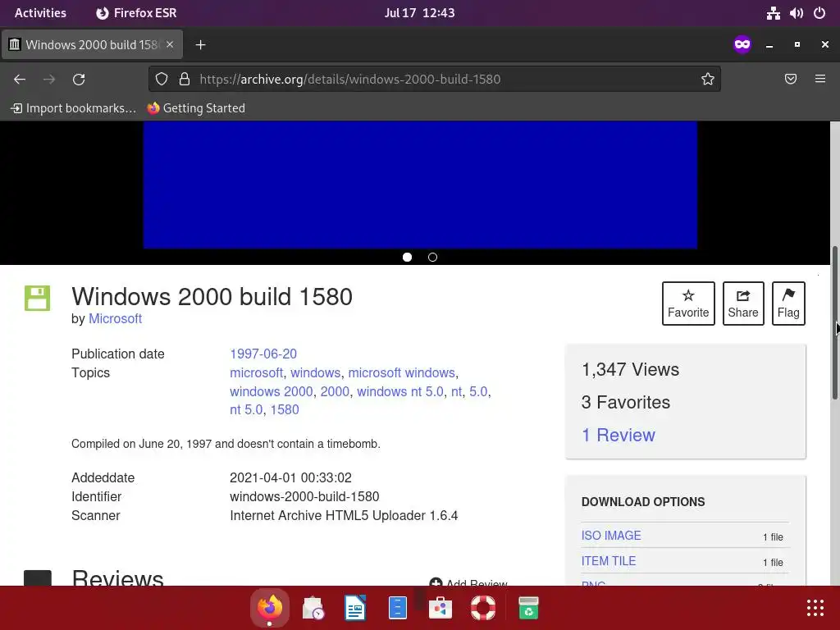Open the calendar clock app in dock

[313, 608]
